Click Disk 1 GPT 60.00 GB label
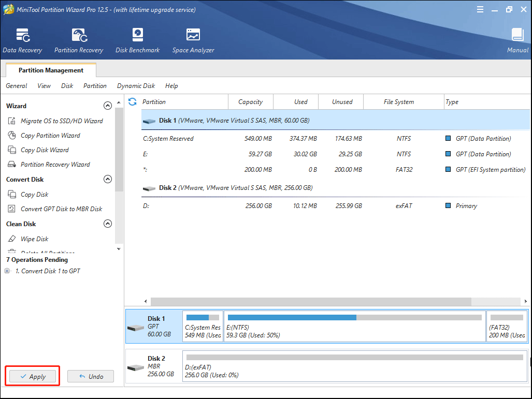Image resolution: width=532 pixels, height=399 pixels. (159, 326)
